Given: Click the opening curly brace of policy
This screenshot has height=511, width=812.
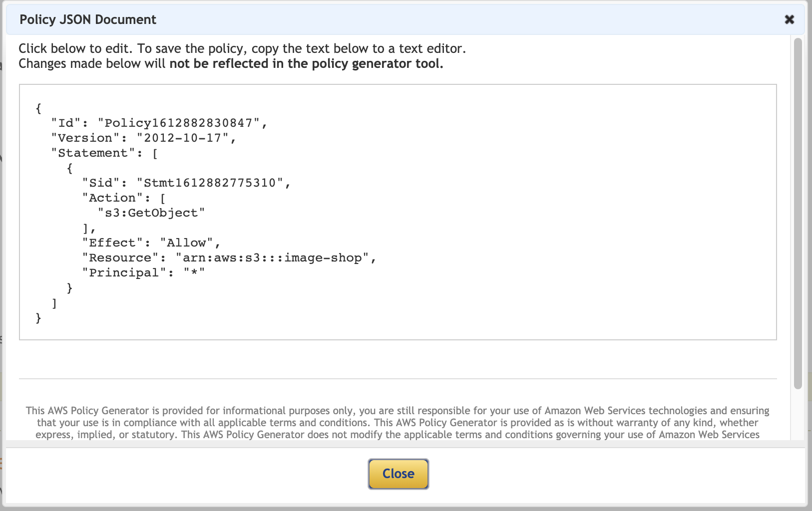Looking at the screenshot, I should tap(39, 108).
